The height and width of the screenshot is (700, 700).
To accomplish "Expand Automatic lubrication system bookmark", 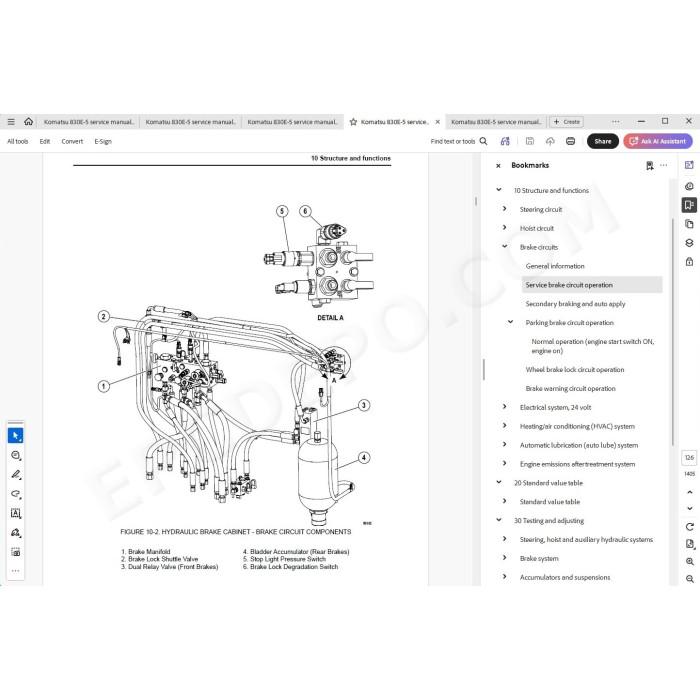I will coord(504,444).
